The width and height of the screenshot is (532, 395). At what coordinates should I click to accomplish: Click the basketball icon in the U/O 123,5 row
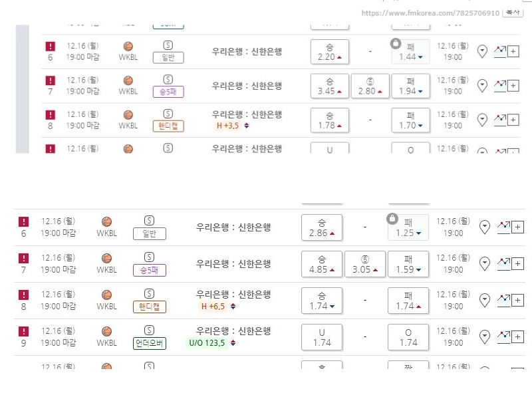(x=106, y=331)
